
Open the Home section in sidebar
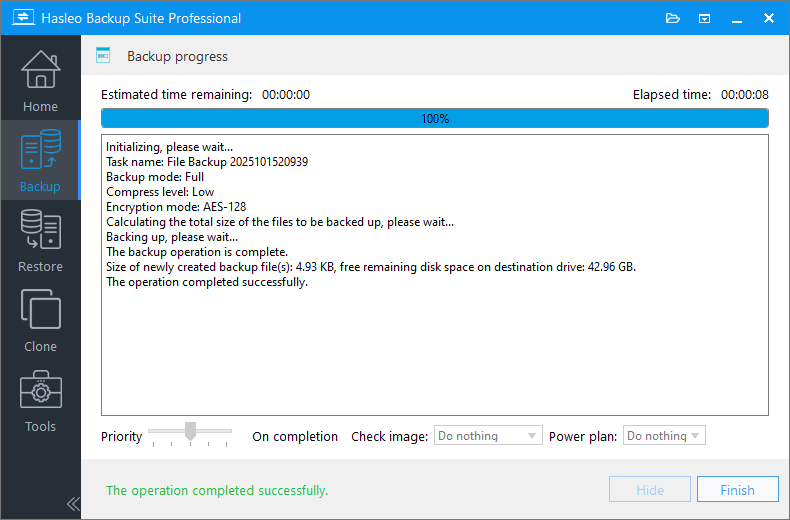[x=40, y=81]
